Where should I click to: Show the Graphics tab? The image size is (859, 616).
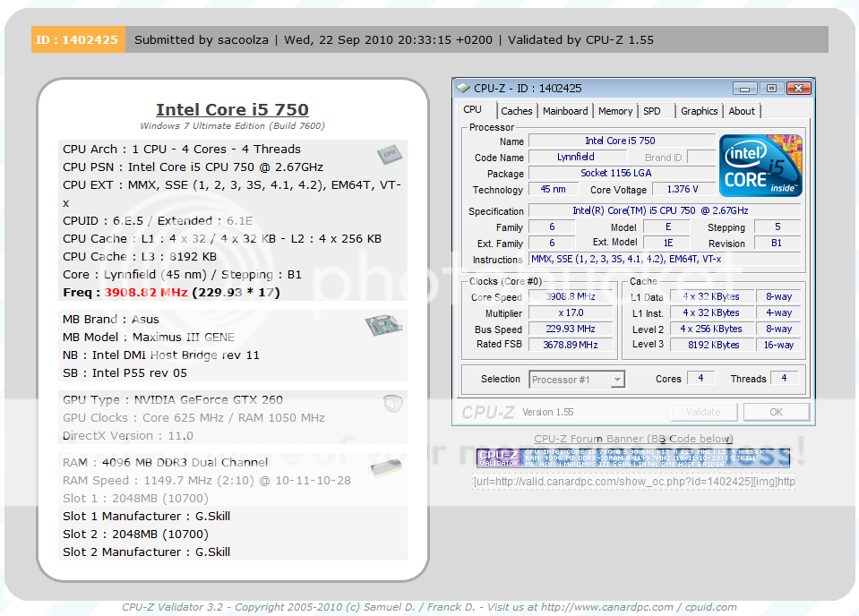[699, 111]
